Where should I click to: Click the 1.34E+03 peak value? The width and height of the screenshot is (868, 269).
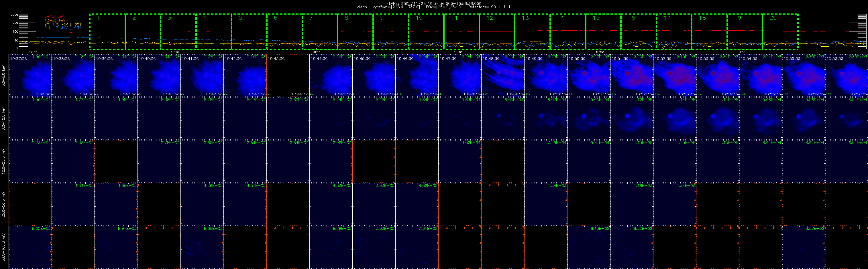point(686,185)
